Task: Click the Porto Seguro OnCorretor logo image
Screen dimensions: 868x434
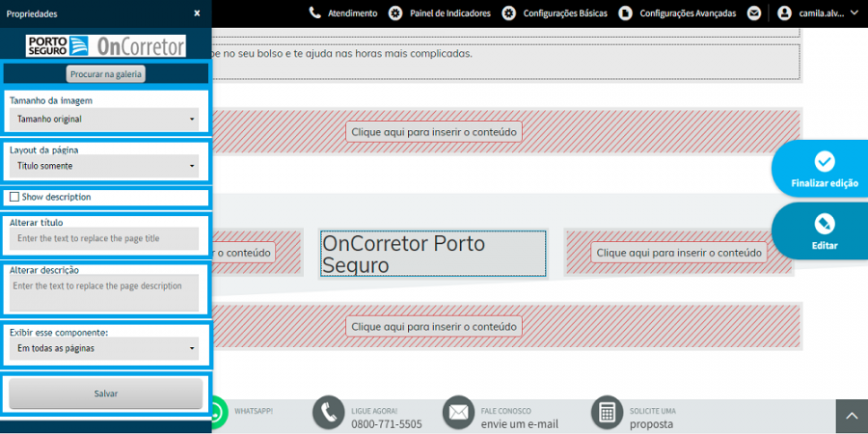Action: [106, 46]
